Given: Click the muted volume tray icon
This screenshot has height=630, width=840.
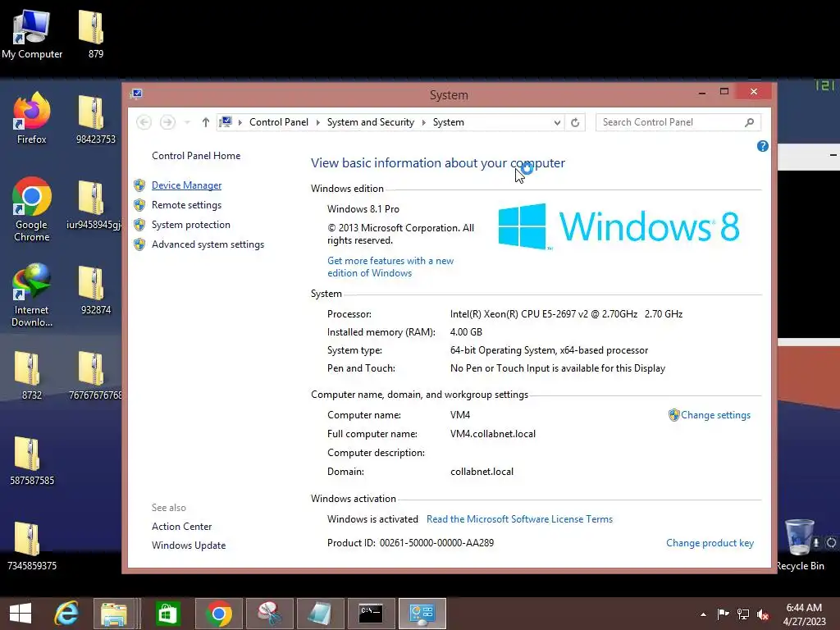Looking at the screenshot, I should click(x=763, y=614).
